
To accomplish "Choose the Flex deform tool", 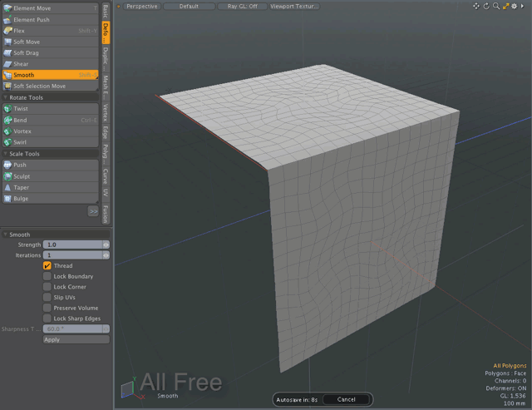I will (50, 31).
